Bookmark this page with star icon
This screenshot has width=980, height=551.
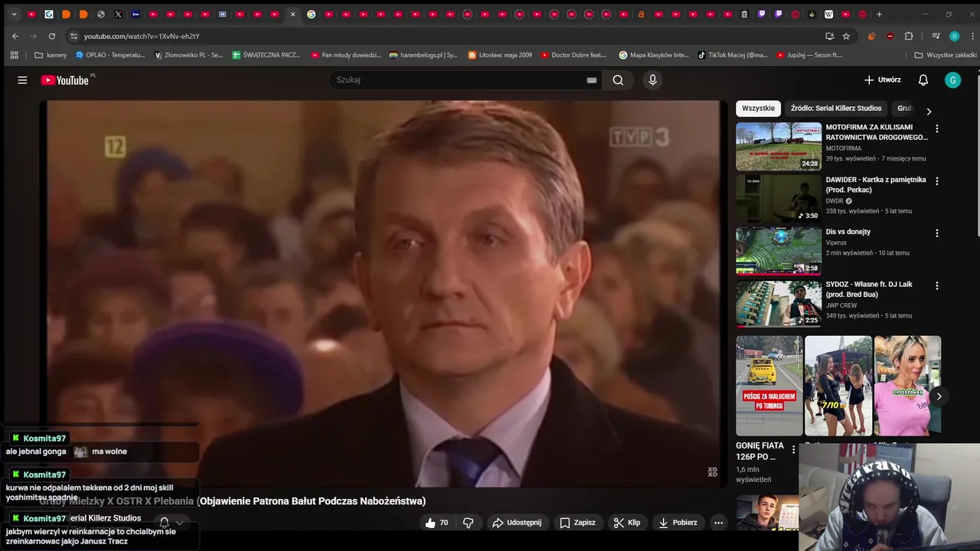point(846,36)
